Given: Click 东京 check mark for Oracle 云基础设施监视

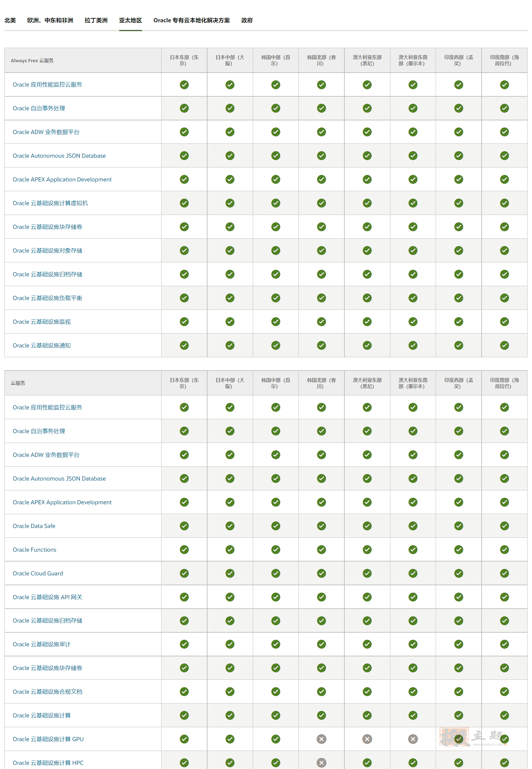Looking at the screenshot, I should click(184, 322).
